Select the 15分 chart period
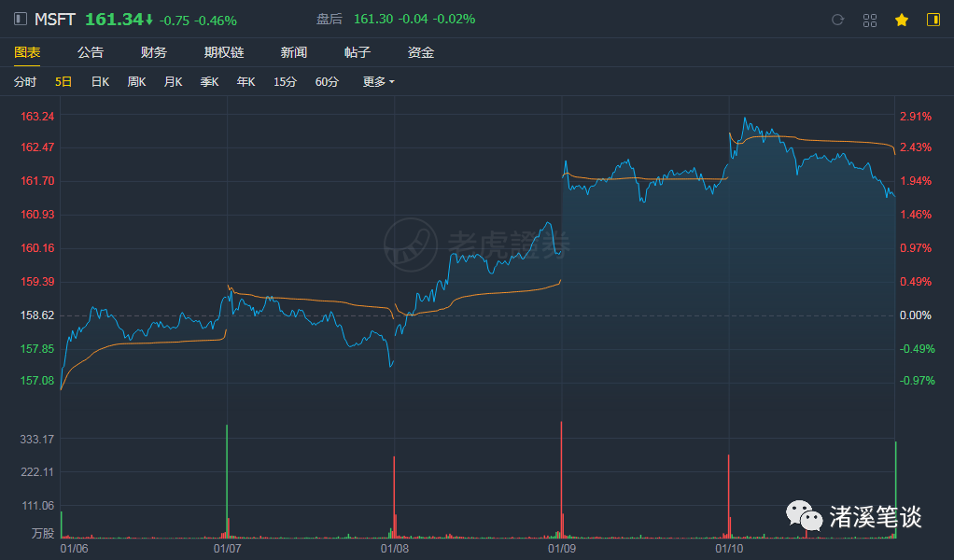Viewport: 954px width, 560px height. click(x=285, y=81)
